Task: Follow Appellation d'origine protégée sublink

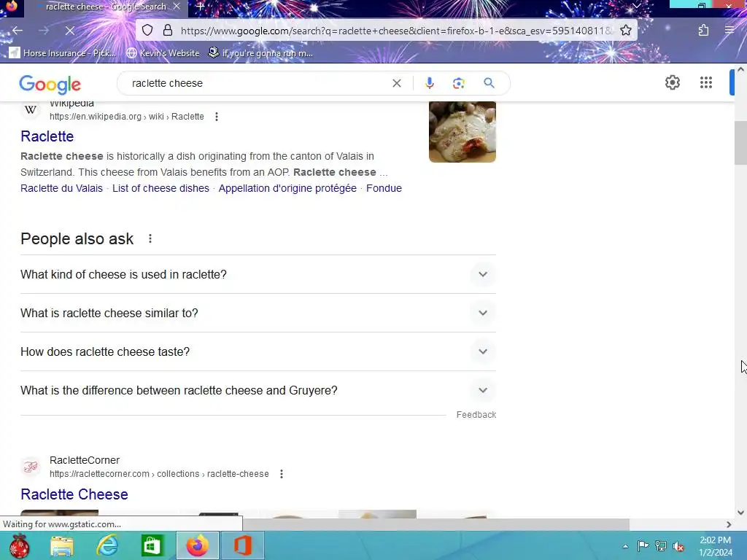Action: click(x=287, y=188)
